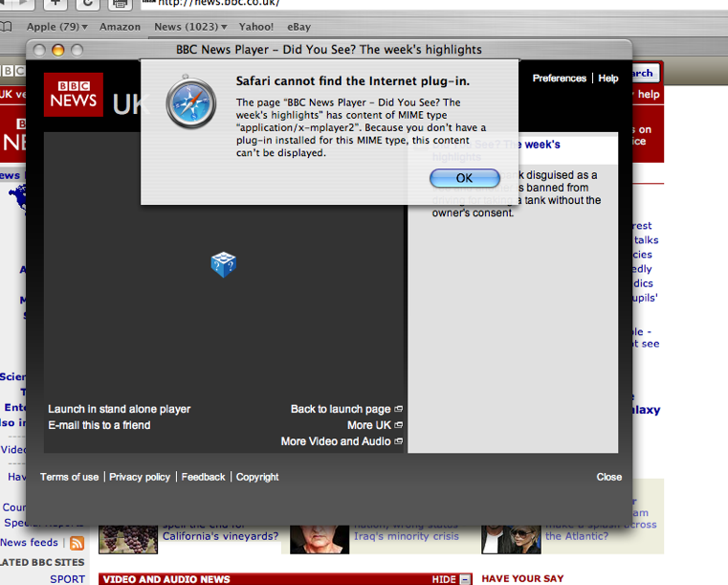Viewport: 728px width, 585px height.
Task: Open the Amazon bookmark
Action: (120, 27)
